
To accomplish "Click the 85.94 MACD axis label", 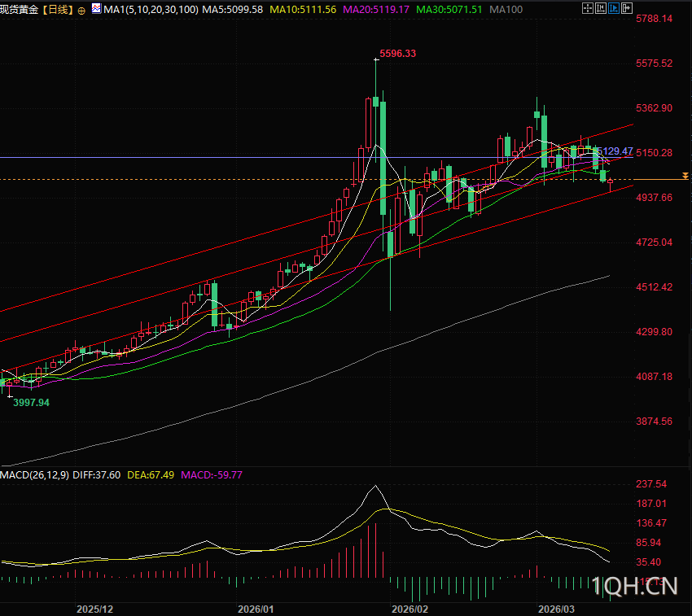I will (x=649, y=543).
